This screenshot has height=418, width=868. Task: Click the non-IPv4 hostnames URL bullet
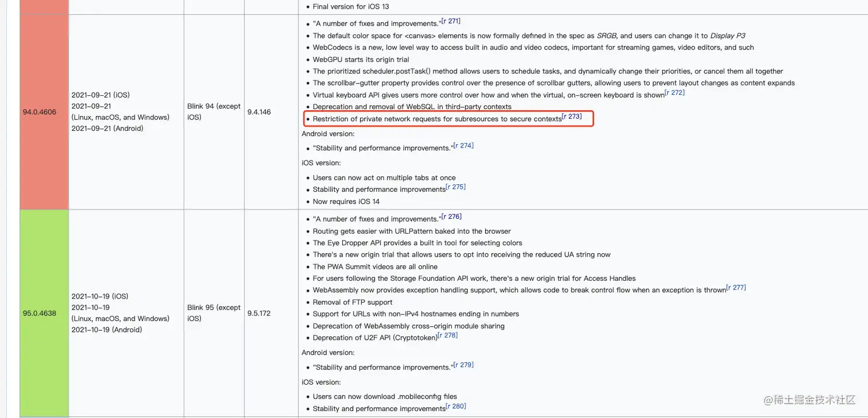tap(416, 314)
